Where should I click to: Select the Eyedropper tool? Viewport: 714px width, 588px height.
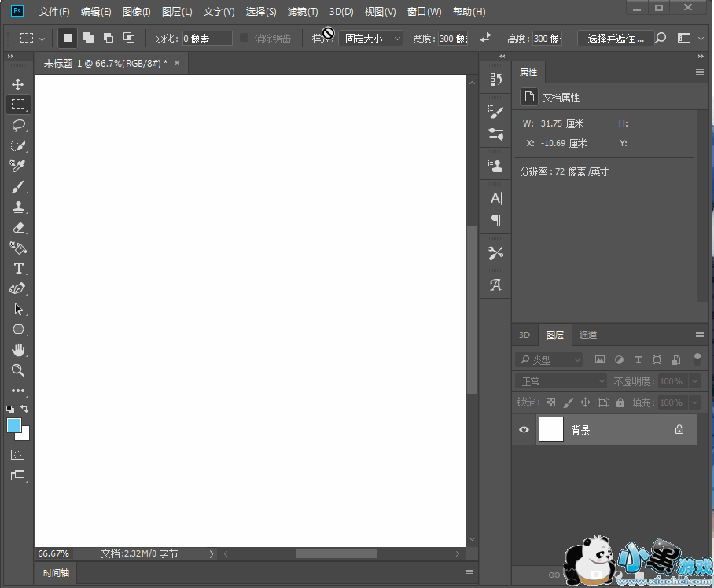pos(18,166)
